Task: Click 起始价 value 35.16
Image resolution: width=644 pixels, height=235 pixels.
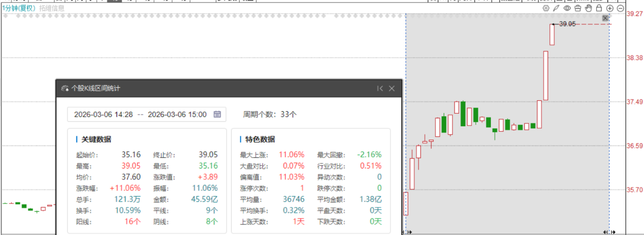Action: (x=131, y=154)
